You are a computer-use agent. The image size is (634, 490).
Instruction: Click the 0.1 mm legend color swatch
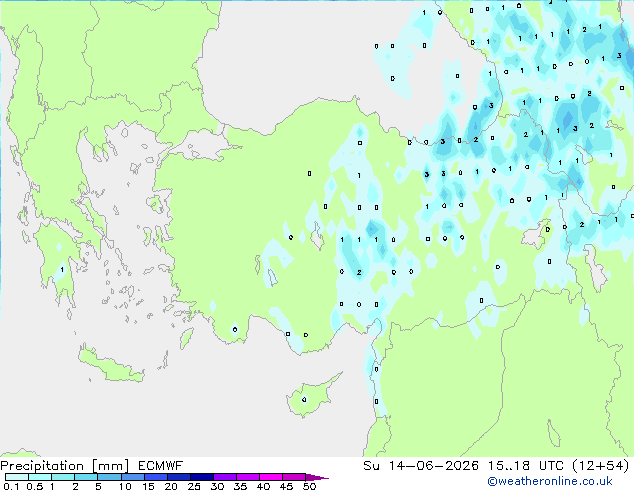tap(17, 477)
